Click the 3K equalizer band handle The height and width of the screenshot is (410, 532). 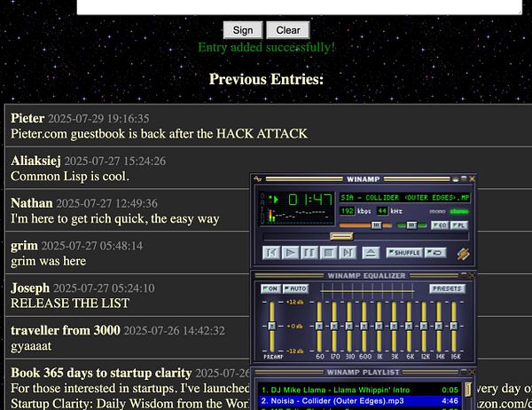[x=394, y=326]
